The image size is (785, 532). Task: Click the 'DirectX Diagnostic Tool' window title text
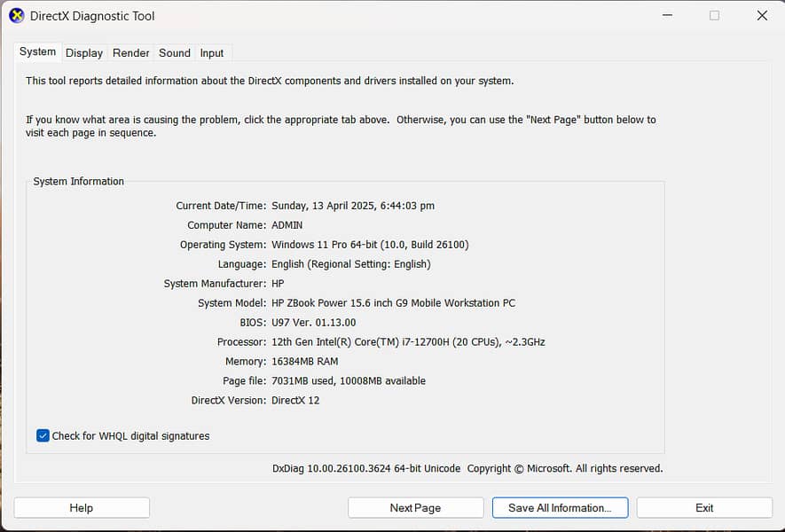click(x=92, y=16)
